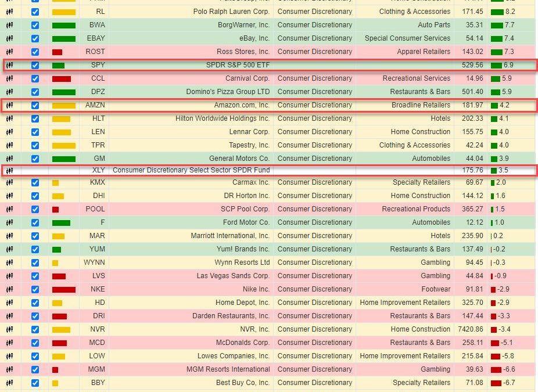Open the chart icon for RL row

coord(10,12)
